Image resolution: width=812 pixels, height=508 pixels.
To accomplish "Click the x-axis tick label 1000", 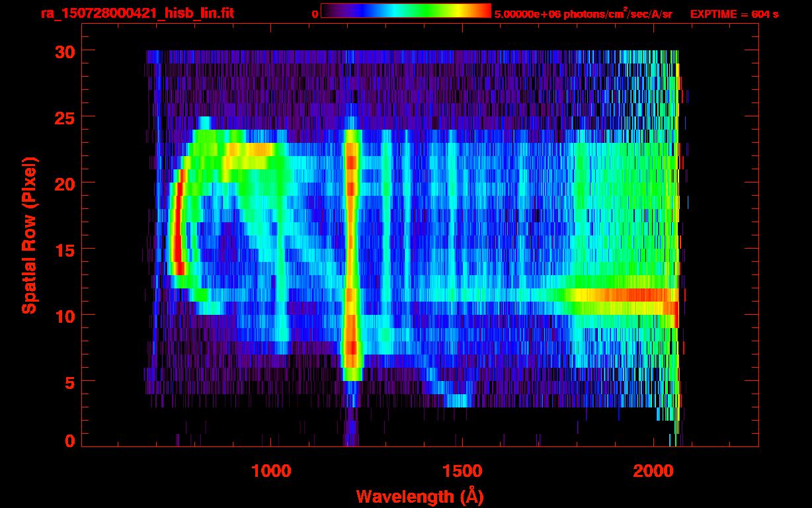I will (x=271, y=470).
